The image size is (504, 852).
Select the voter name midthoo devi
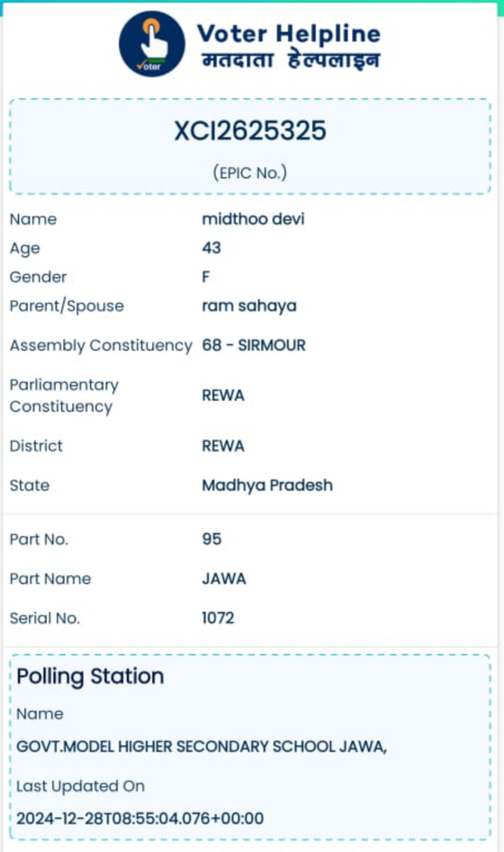point(253,219)
